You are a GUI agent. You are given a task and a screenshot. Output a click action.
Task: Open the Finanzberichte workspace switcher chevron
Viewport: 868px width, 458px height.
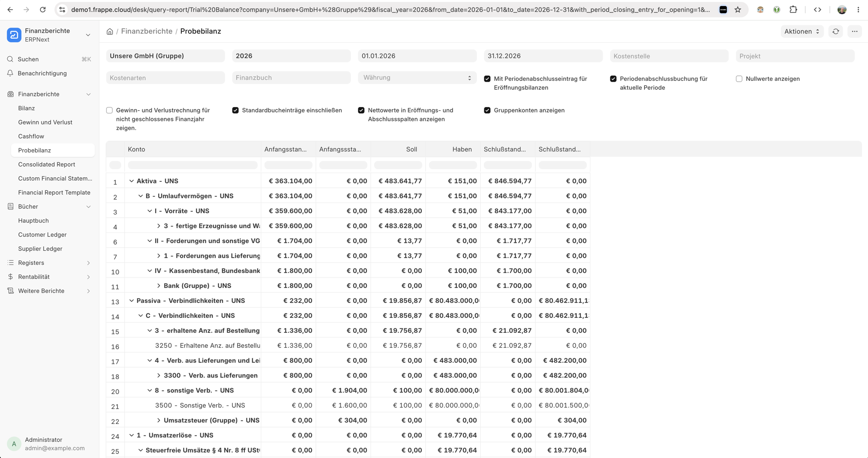tap(88, 35)
